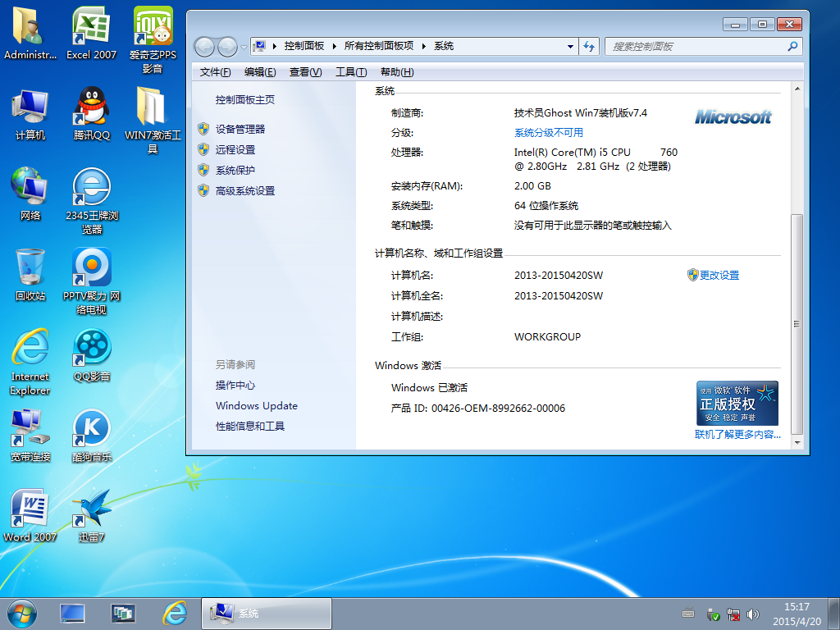
Task: Open Internet Explorer from the taskbar
Action: pos(175,614)
